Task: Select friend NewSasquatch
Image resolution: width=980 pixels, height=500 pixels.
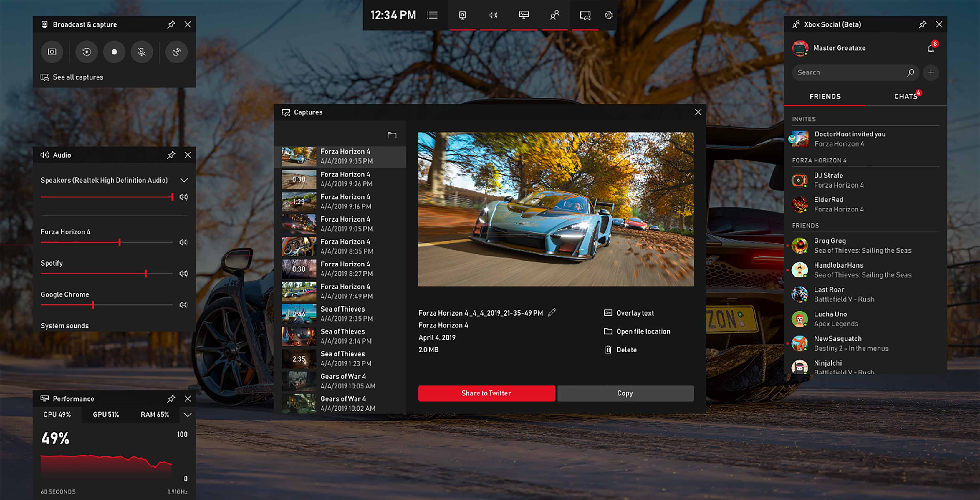Action: coord(865,343)
